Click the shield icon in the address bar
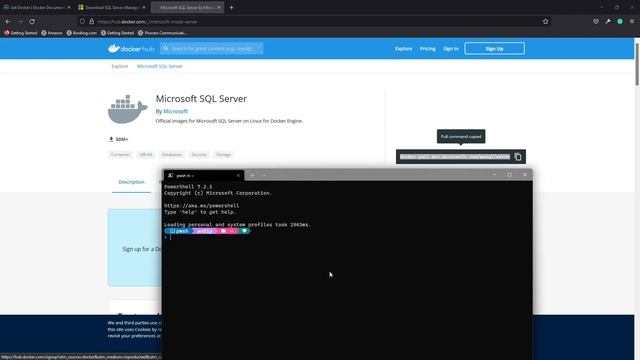The height and width of the screenshot is (360, 640). [82, 21]
